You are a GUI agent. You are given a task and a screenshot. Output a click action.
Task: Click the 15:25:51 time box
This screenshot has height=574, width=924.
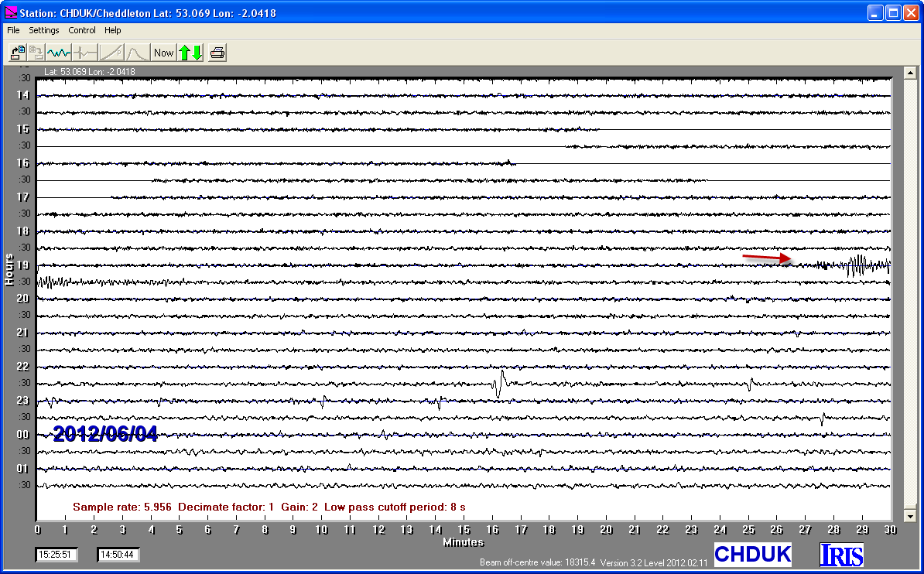56,555
